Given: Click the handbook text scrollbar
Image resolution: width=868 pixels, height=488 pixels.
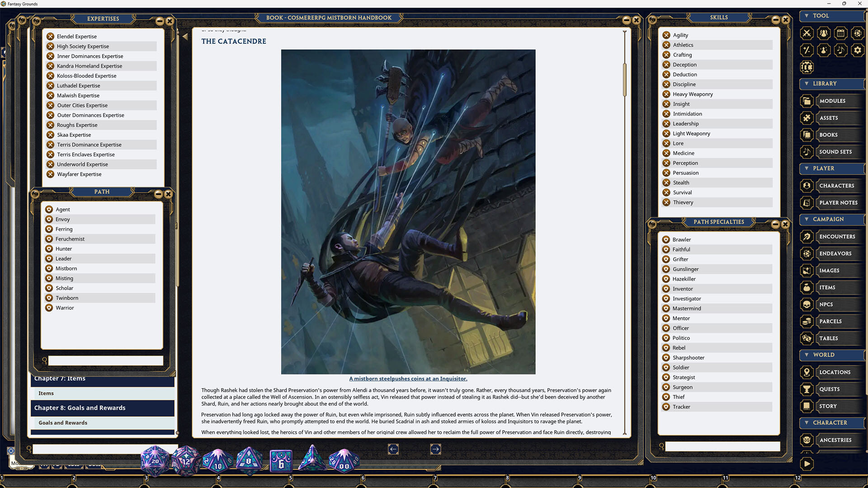Looking at the screenshot, I should pyautogui.click(x=625, y=80).
